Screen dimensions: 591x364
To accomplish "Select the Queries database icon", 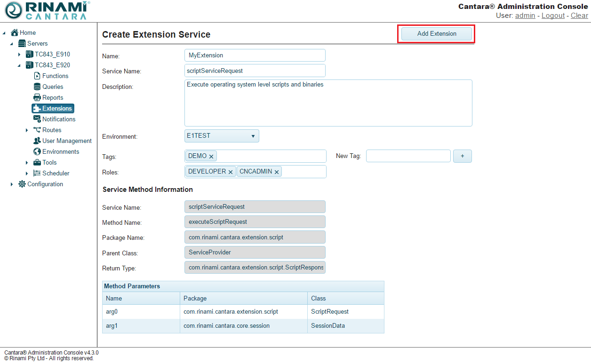I will click(x=38, y=87).
